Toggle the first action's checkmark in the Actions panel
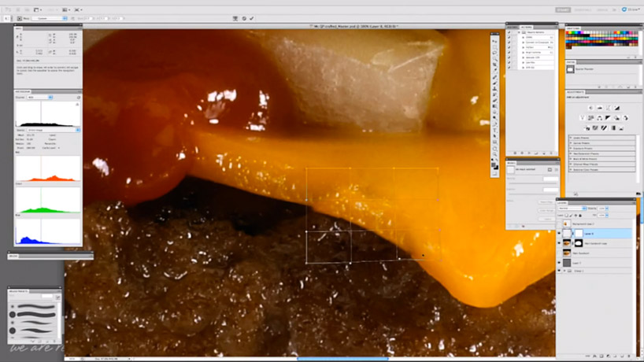Viewport: 644px width, 362px height. [x=509, y=31]
